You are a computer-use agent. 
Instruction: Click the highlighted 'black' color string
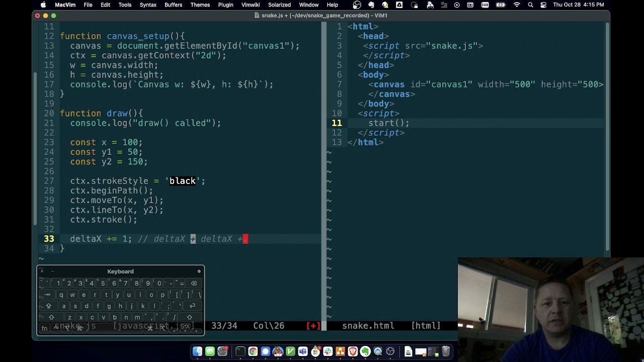(182, 181)
